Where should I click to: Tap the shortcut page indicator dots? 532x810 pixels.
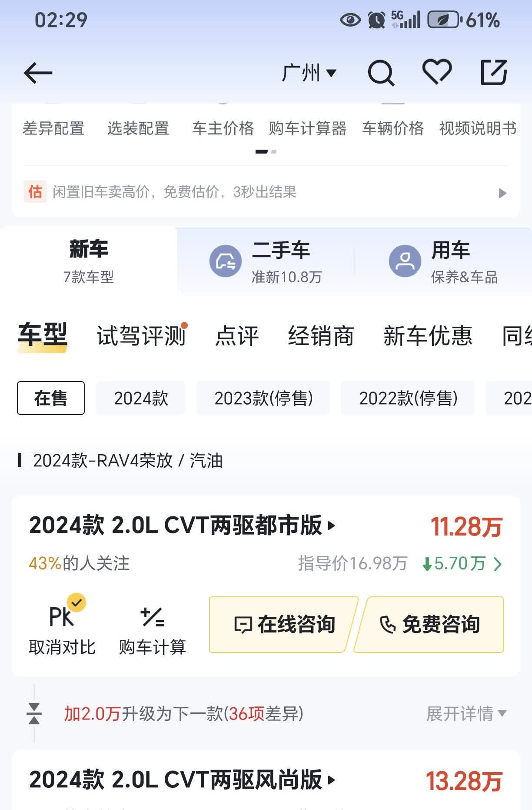[x=266, y=151]
